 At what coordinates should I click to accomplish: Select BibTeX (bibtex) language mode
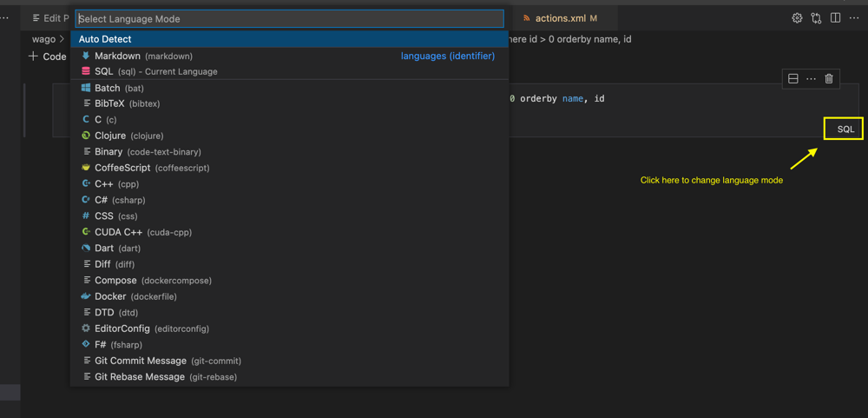pos(290,103)
